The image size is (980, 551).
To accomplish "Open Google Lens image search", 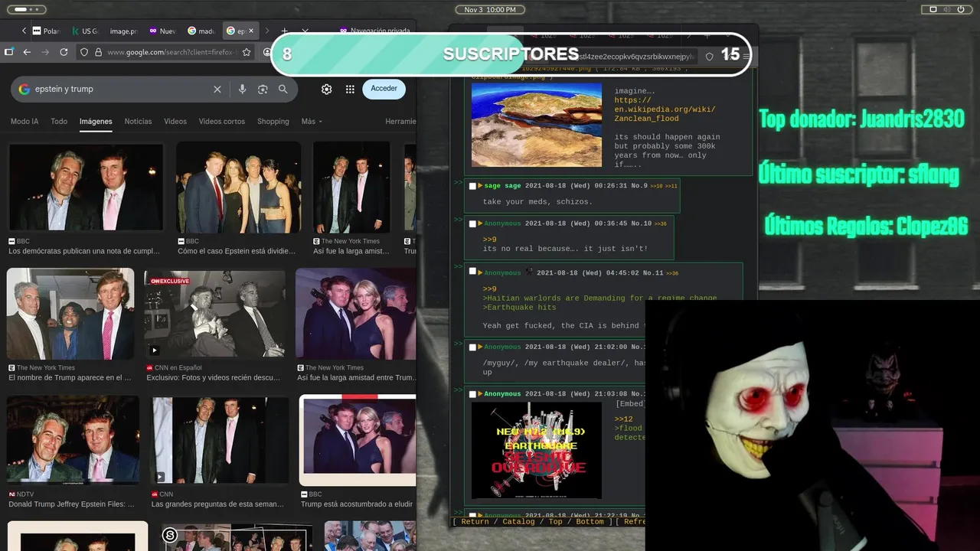I will [263, 89].
